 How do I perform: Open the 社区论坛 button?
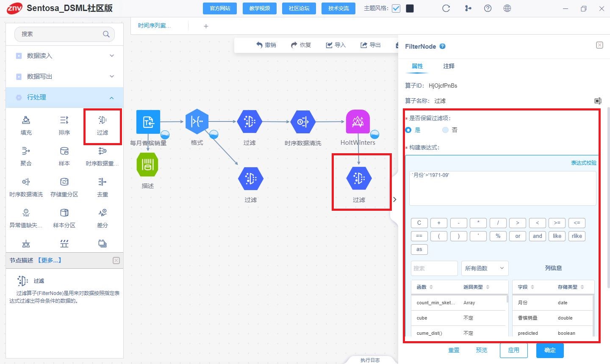point(299,8)
